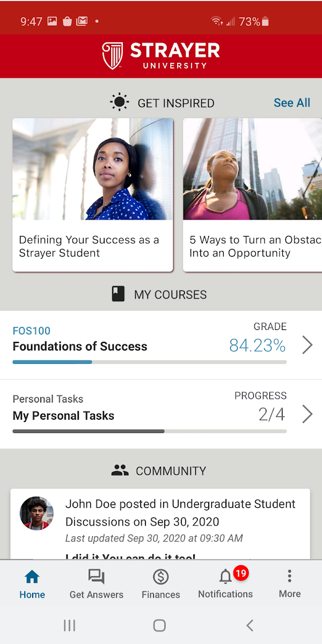
Task: Tap the My Personal Tasks progress bar
Action: click(149, 431)
